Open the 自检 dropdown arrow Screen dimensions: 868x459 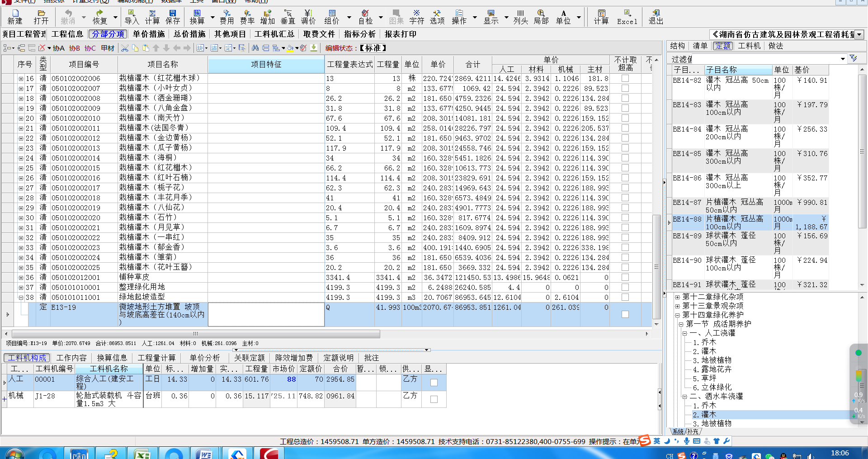(x=381, y=18)
